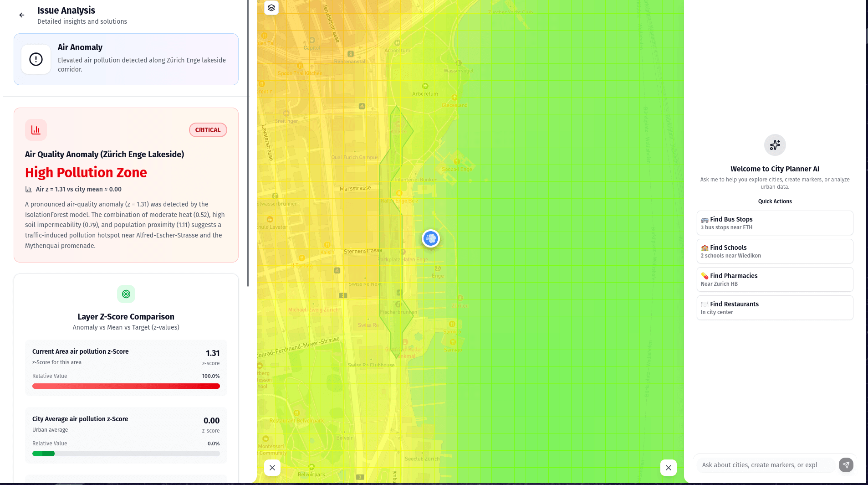The image size is (868, 485).
Task: Open the map layers button
Action: click(271, 8)
